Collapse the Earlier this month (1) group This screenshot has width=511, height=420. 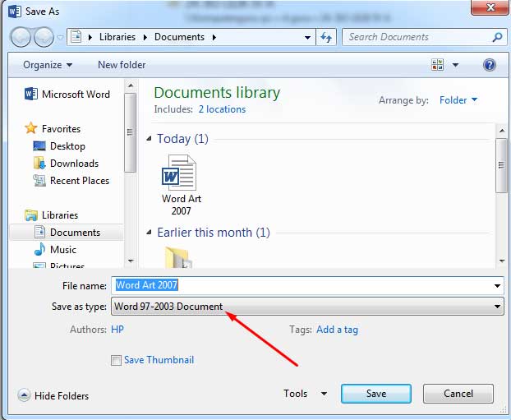pyautogui.click(x=149, y=232)
